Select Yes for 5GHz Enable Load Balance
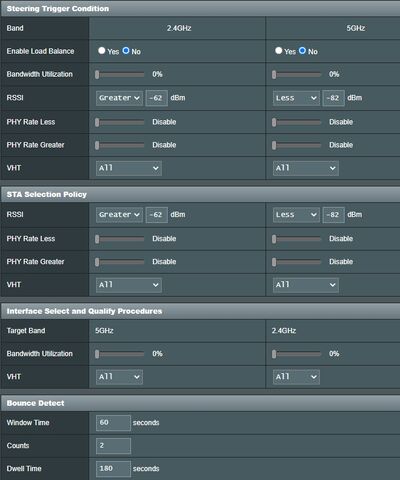 click(x=279, y=51)
